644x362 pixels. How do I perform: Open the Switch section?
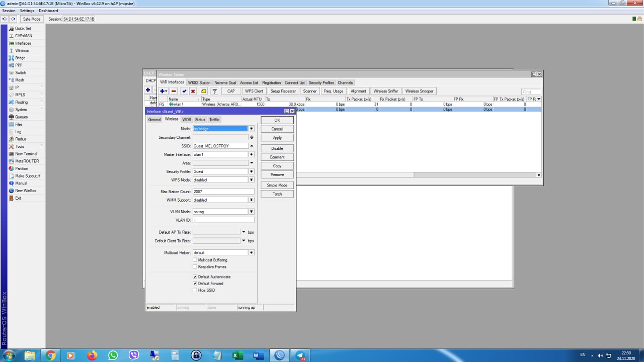20,73
